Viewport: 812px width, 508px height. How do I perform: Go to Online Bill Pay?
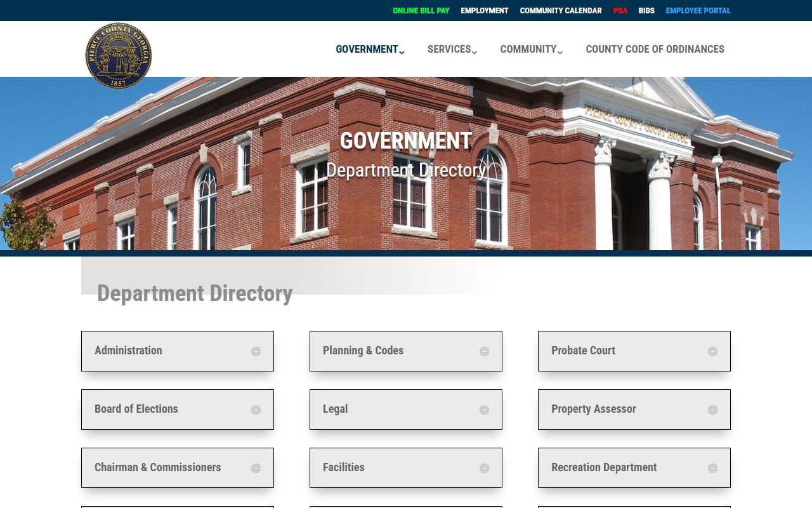coord(421,11)
